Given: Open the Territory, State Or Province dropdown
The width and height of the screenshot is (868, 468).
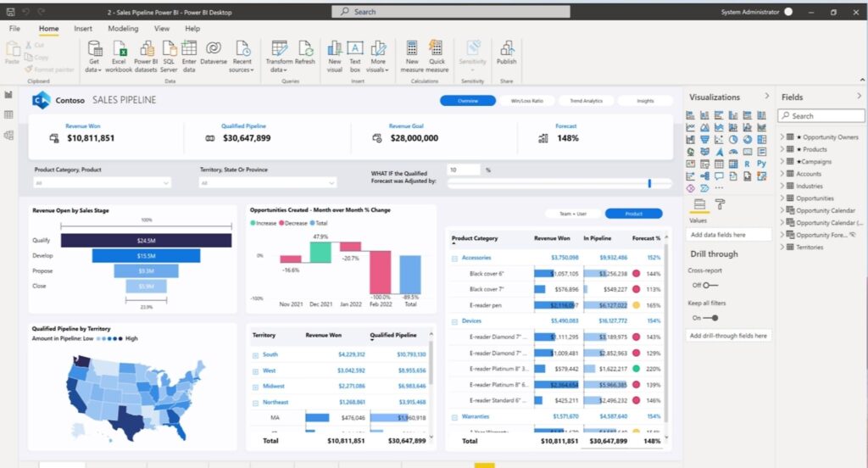Looking at the screenshot, I should 267,183.
